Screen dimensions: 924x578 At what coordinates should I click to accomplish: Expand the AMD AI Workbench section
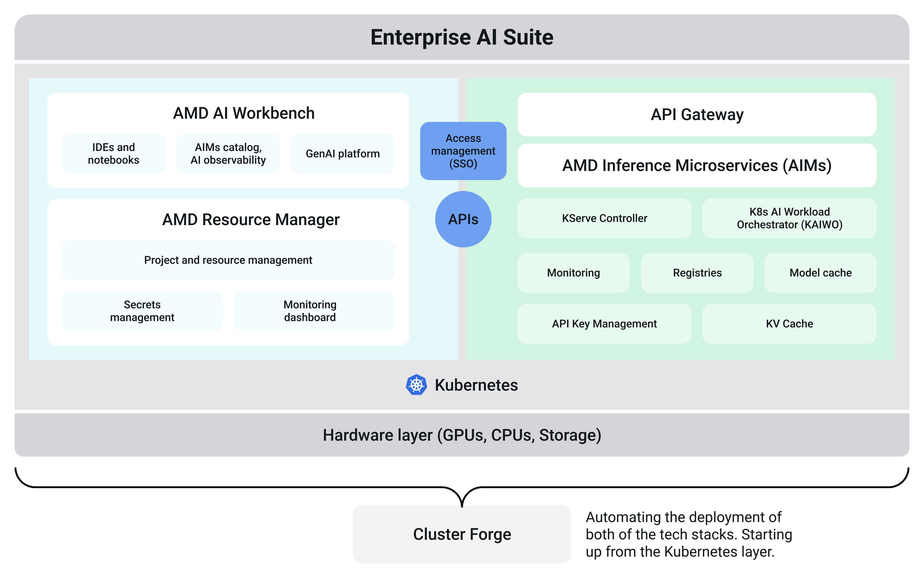pos(244,113)
